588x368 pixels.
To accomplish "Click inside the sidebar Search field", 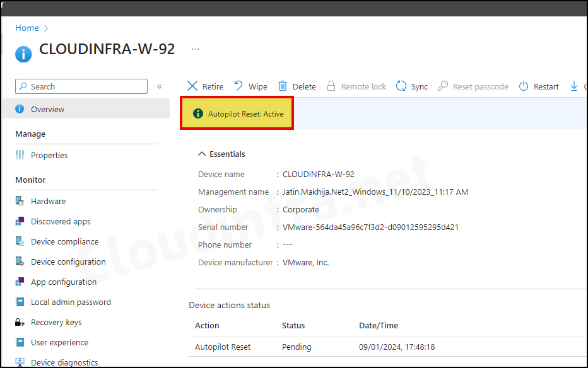I will [81, 86].
